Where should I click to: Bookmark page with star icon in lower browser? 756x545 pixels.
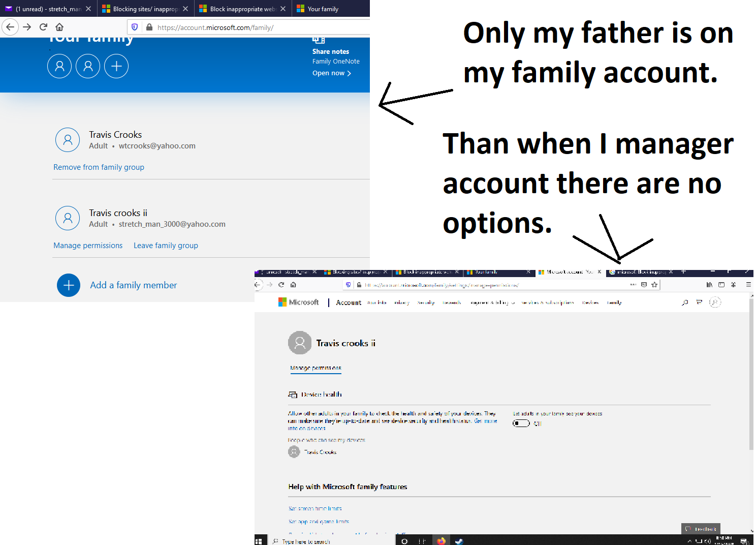click(654, 285)
